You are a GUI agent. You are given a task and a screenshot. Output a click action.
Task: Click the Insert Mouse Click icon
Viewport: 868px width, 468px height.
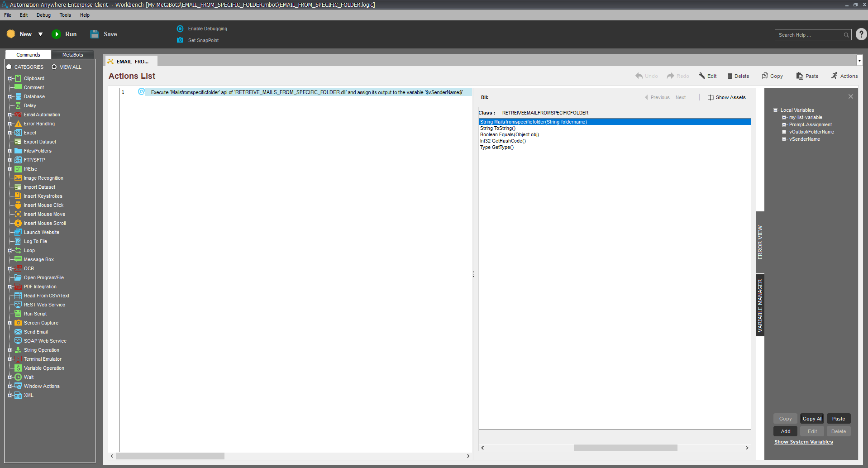[x=18, y=205]
